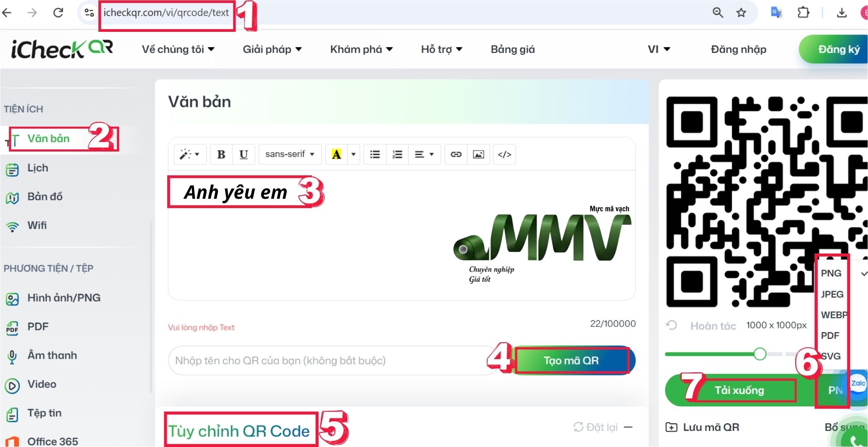
Task: Select Văn bản in the sidebar
Action: coord(49,139)
